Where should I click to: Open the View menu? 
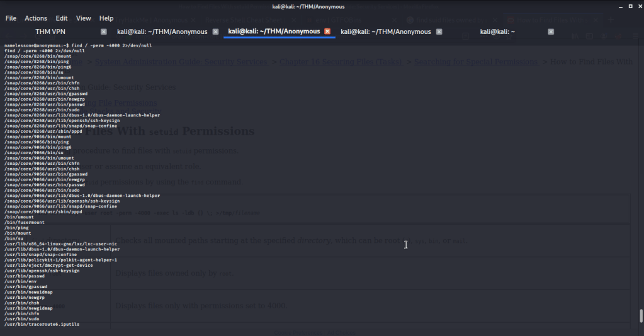click(x=84, y=18)
